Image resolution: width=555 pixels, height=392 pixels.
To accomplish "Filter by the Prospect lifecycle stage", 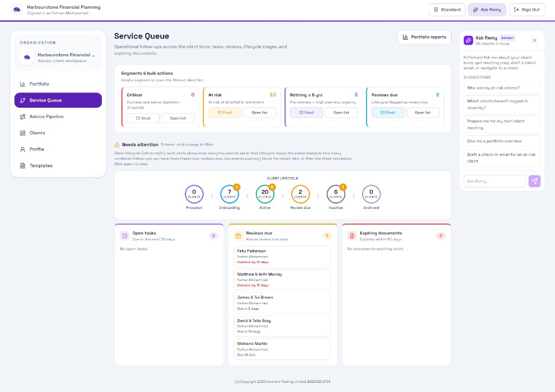I will [x=194, y=194].
